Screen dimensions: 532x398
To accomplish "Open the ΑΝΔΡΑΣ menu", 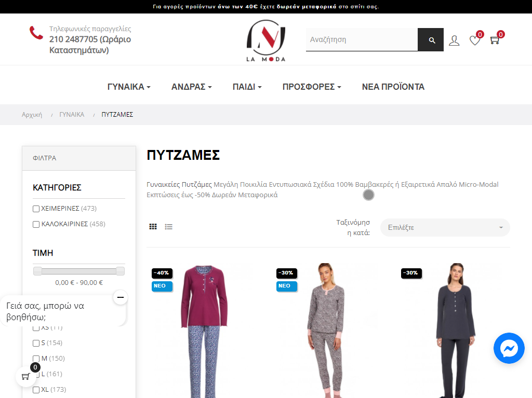I will 191,87.
